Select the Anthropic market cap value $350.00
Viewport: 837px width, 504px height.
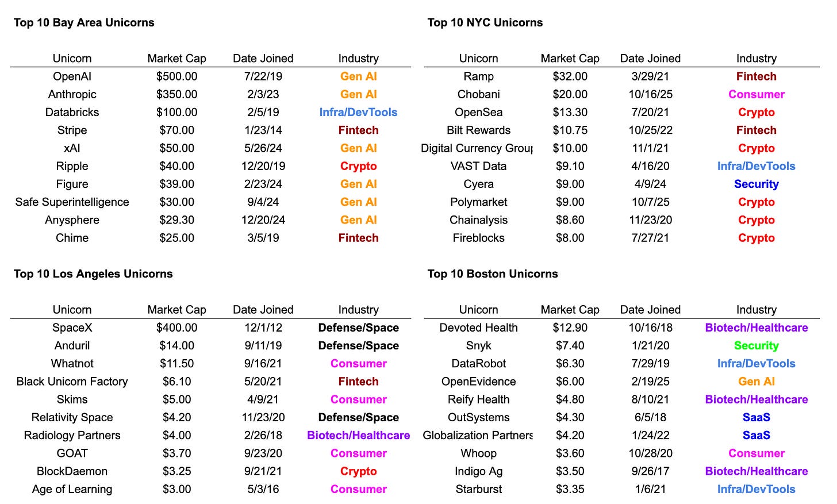(x=176, y=94)
